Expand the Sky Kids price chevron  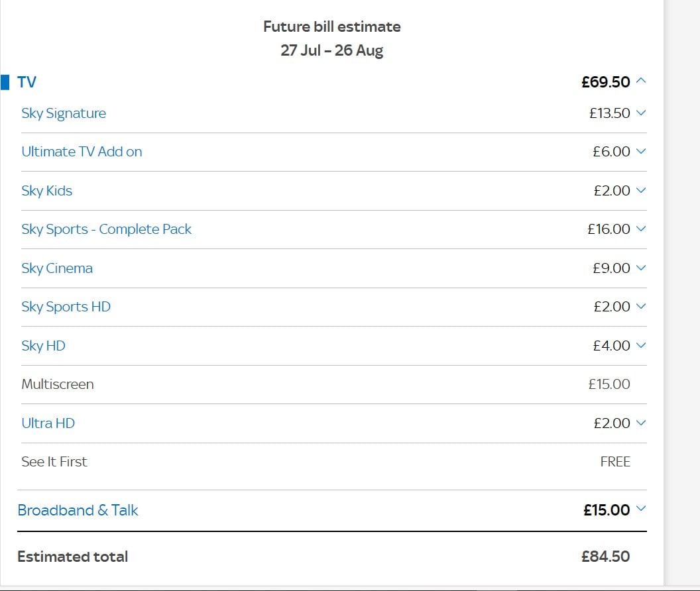(x=641, y=190)
